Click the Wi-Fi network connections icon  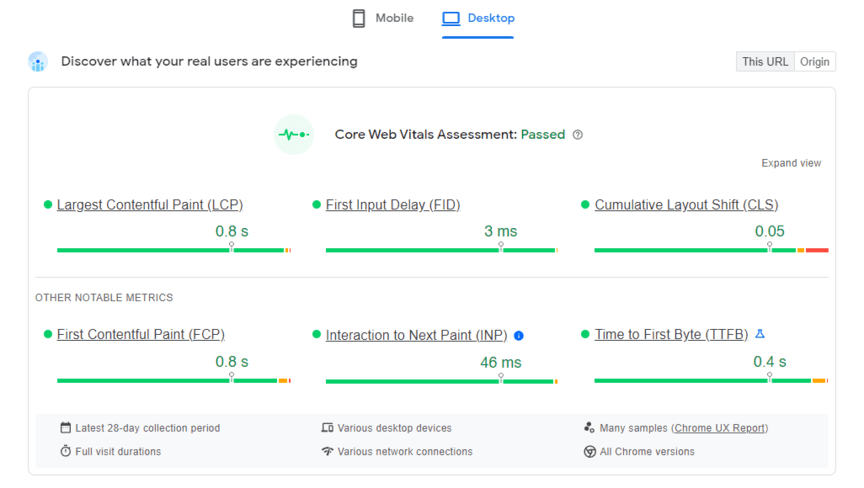(327, 452)
